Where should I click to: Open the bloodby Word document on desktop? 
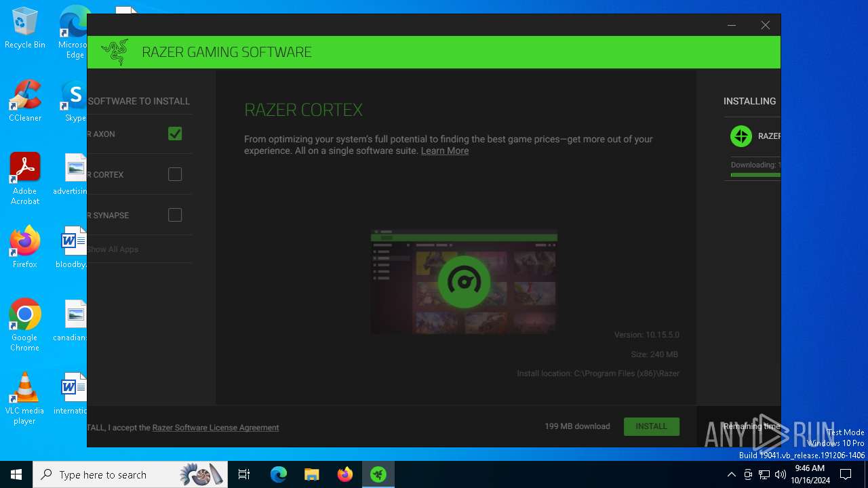73,247
